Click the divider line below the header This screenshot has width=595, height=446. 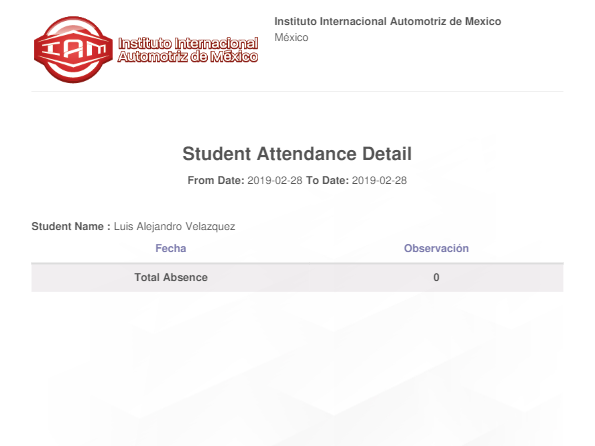click(x=297, y=91)
